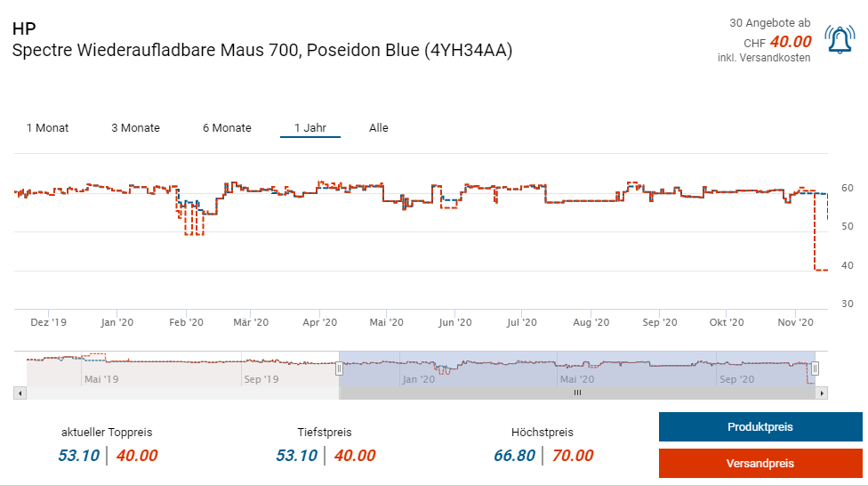Show the 6 Monate price history
This screenshot has width=868, height=486.
[227, 128]
